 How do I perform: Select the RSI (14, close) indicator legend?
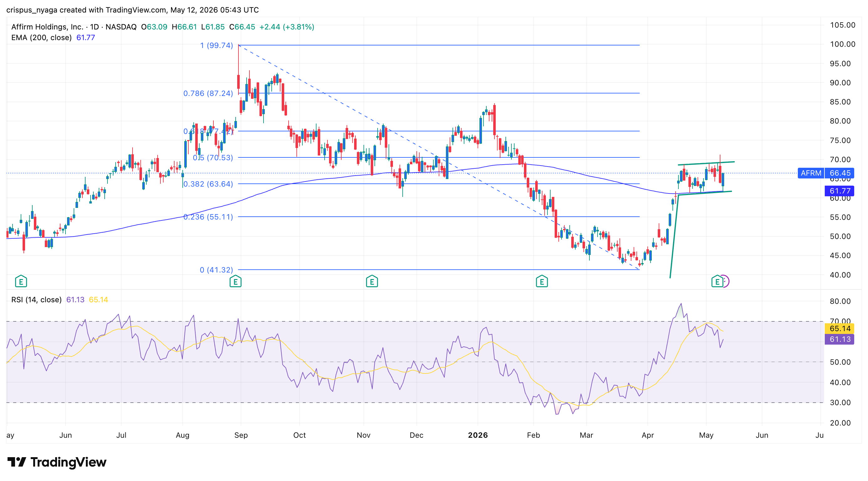click(x=36, y=300)
